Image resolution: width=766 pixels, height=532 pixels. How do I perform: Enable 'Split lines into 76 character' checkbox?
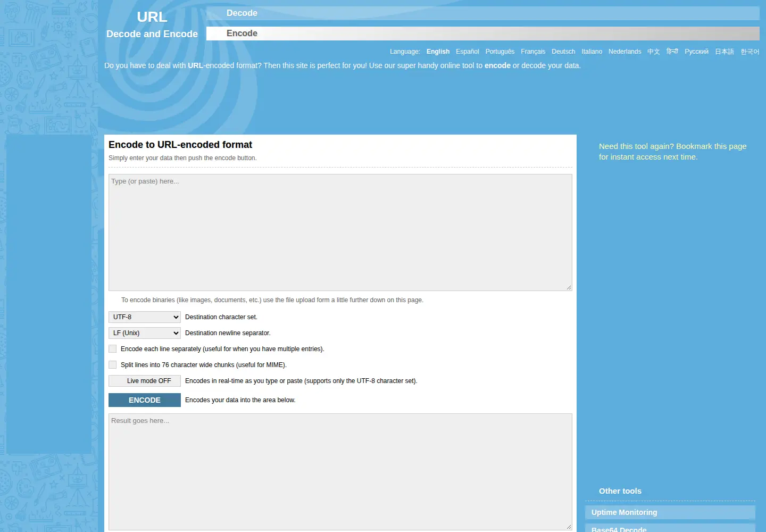coord(112,365)
